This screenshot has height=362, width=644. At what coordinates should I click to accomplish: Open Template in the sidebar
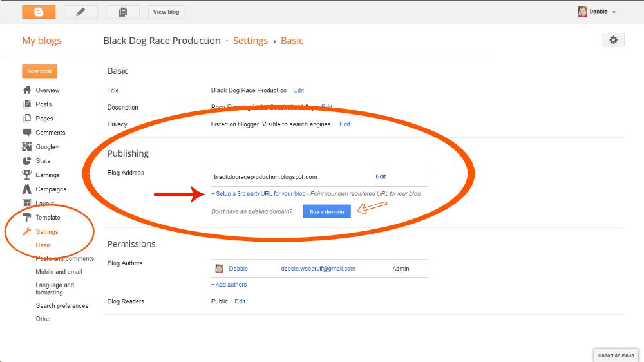pos(48,217)
